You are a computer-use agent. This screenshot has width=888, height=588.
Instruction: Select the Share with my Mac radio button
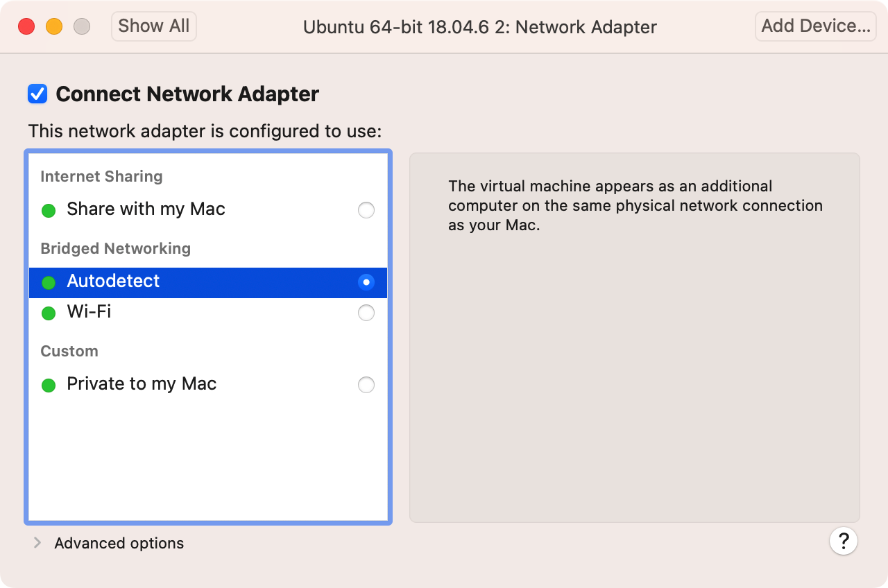point(366,210)
